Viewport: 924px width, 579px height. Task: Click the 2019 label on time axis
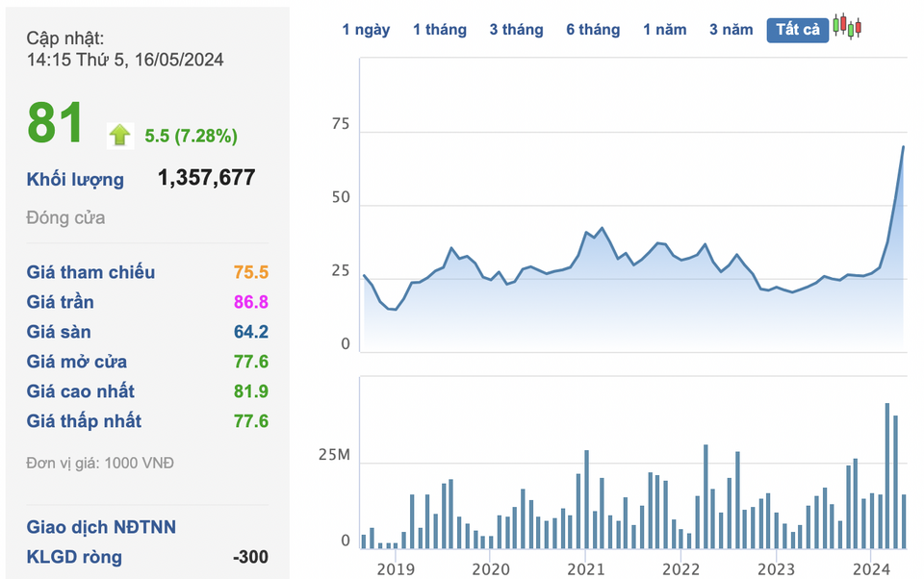click(396, 569)
